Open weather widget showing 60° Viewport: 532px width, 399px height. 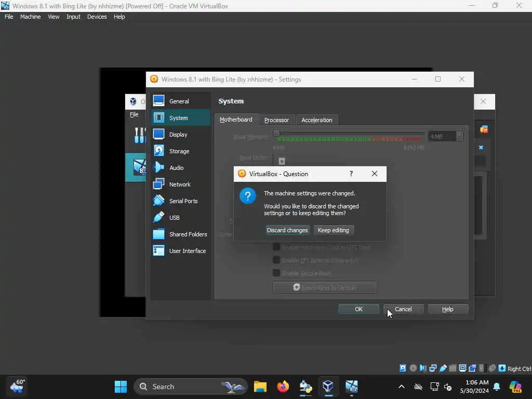coord(17,387)
